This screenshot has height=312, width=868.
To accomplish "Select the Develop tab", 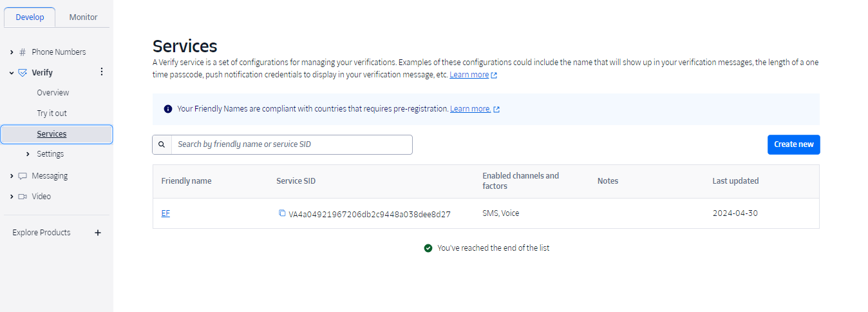I will 30,17.
